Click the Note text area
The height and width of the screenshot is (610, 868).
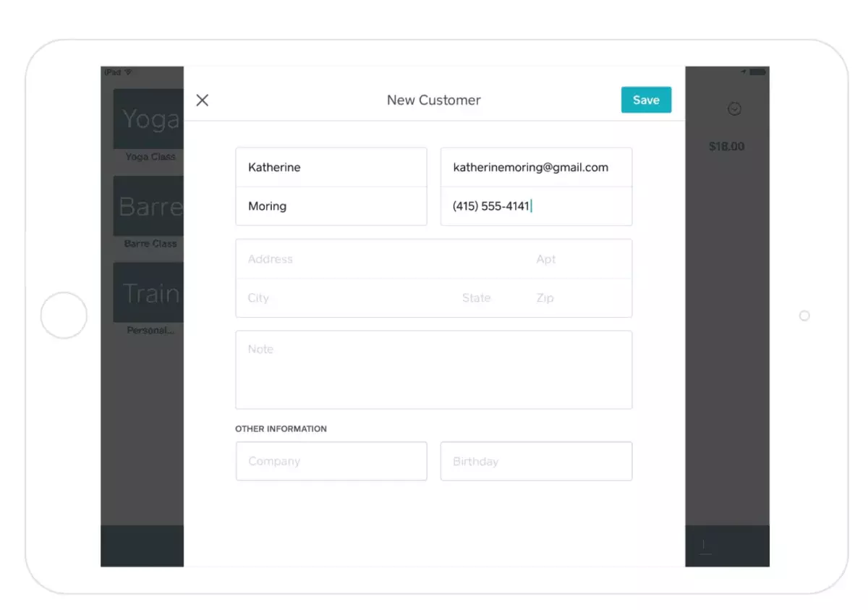coord(434,369)
